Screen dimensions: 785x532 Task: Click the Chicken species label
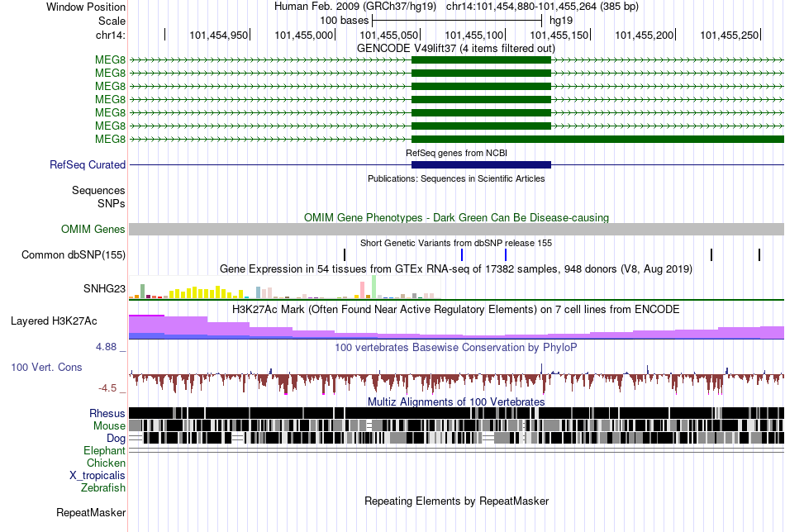106,463
